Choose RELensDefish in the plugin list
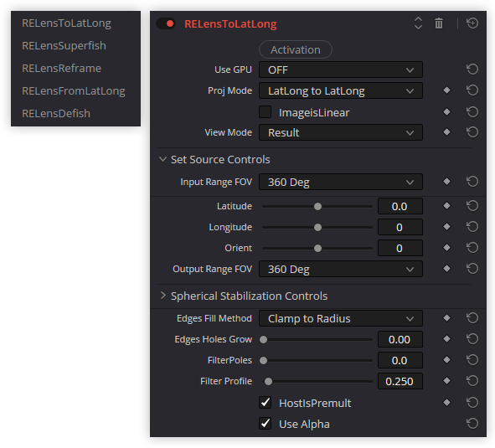Screen dimensions: 495x448 click(x=56, y=113)
